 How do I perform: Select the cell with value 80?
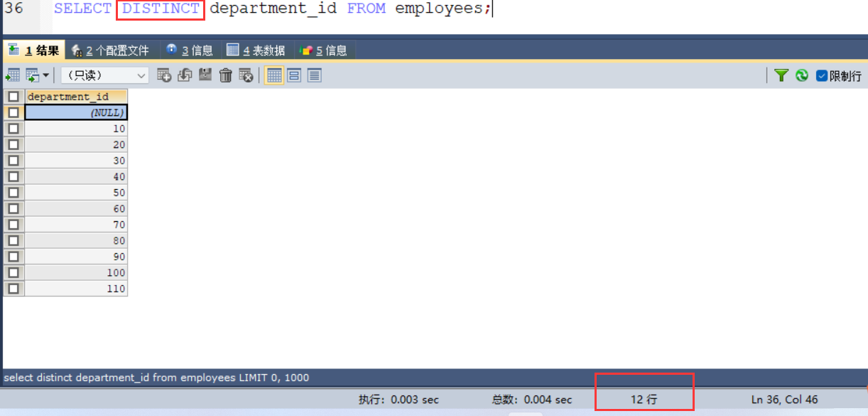76,240
